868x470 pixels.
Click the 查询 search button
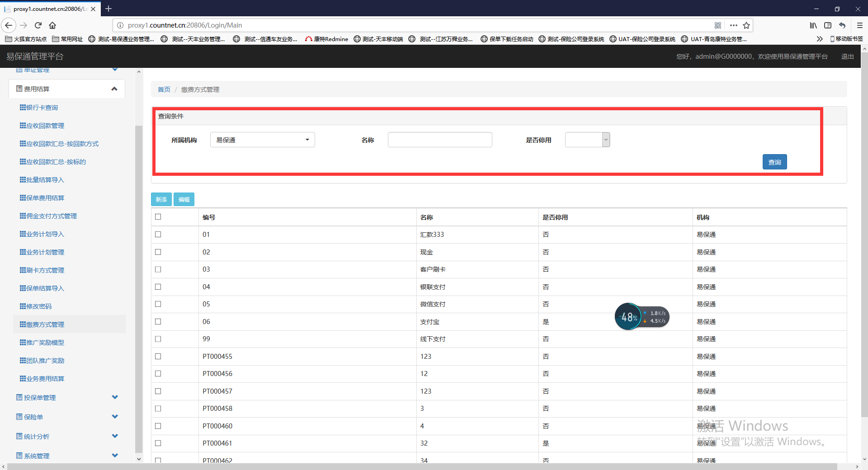pos(774,162)
